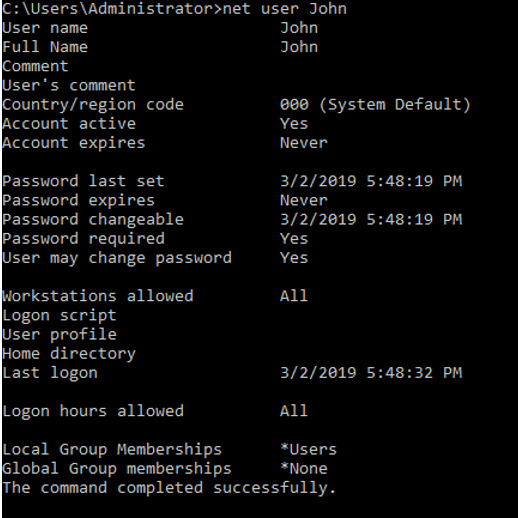Click the *Users local group membership
Viewport: 518px width, 518px height.
pos(309,449)
